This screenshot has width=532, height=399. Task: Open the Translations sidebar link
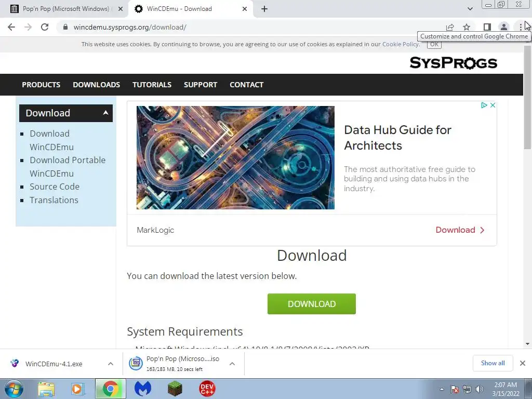click(54, 200)
